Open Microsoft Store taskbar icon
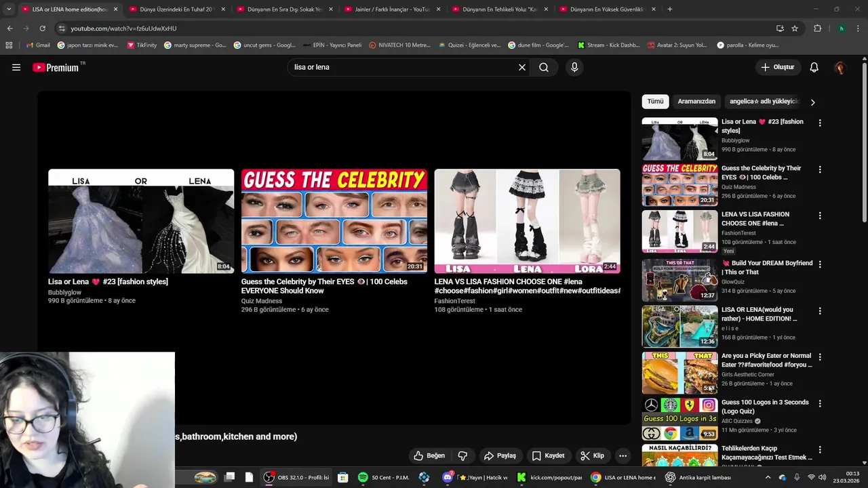This screenshot has height=488, width=868. [x=343, y=477]
